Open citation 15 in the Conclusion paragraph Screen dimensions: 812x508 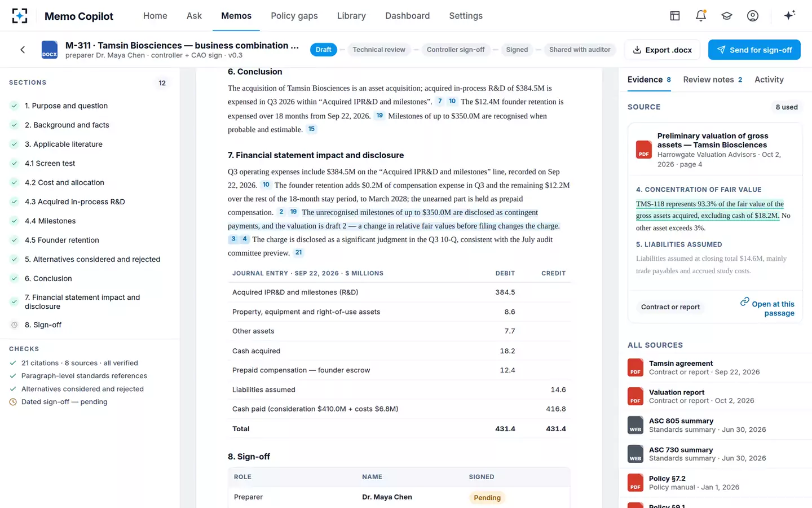311,129
